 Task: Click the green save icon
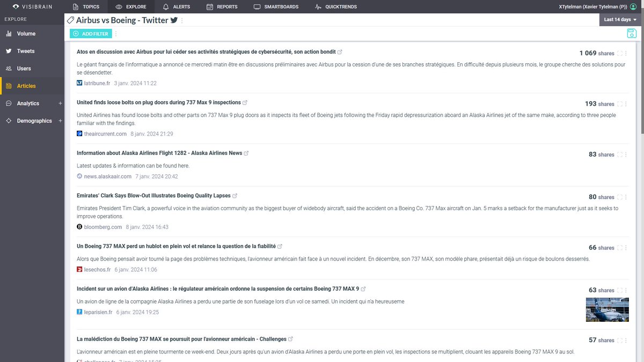(x=632, y=34)
